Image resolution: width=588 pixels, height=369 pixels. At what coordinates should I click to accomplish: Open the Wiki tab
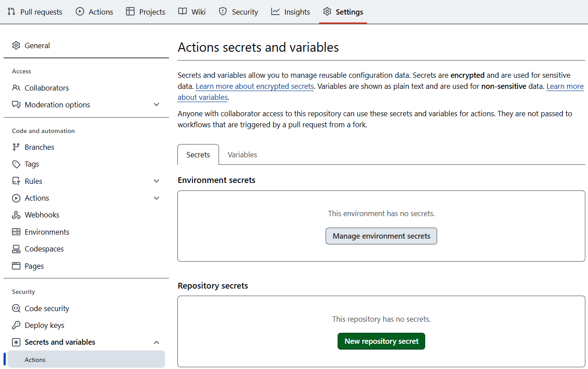(x=192, y=12)
